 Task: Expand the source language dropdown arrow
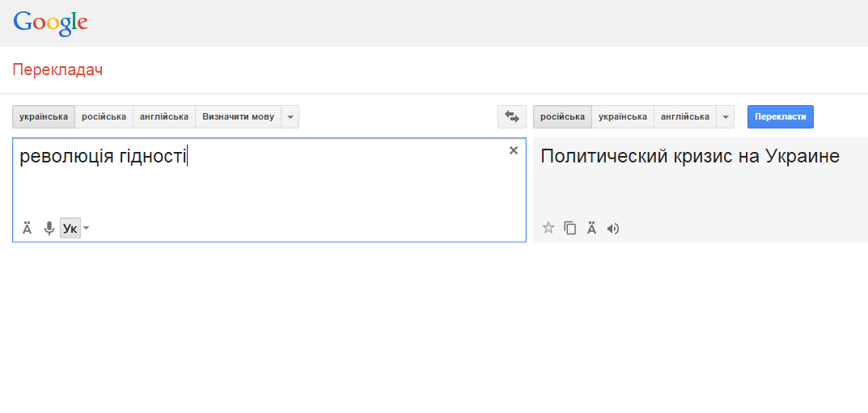290,116
